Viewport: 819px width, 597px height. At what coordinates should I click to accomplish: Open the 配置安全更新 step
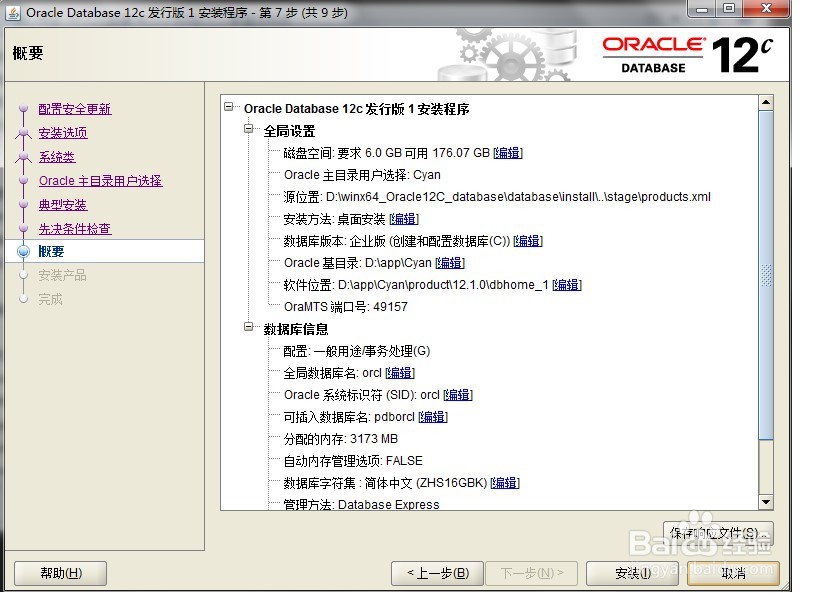pos(75,109)
